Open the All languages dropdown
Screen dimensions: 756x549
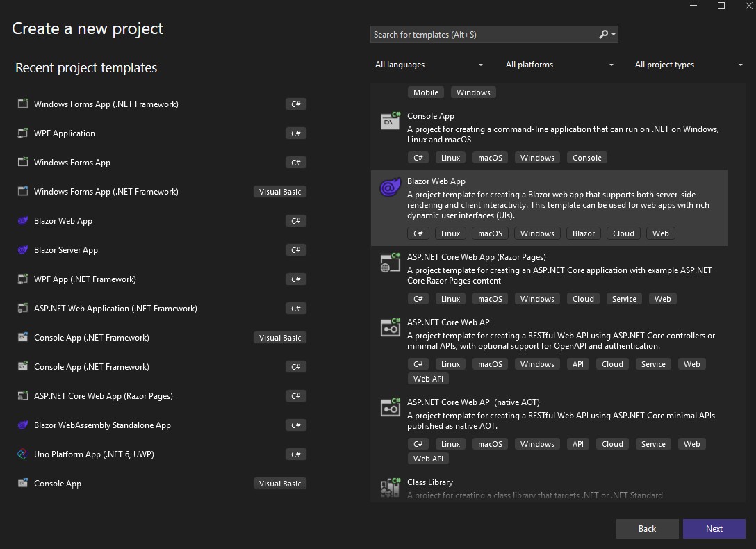click(x=429, y=65)
